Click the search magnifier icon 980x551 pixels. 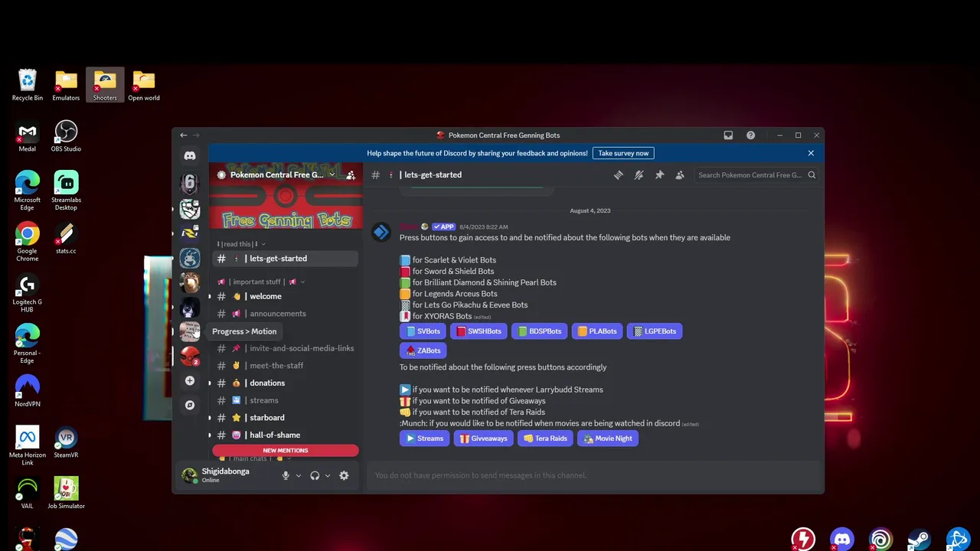pos(812,174)
